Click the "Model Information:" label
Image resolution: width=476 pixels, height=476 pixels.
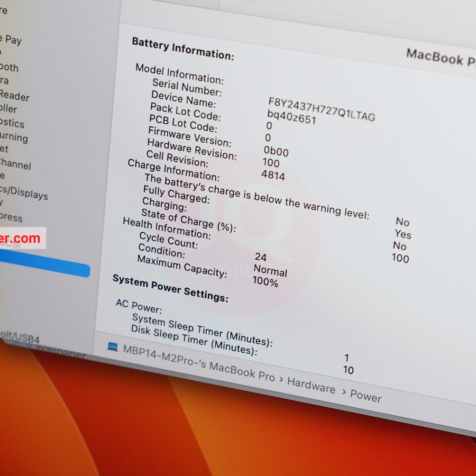tap(179, 74)
